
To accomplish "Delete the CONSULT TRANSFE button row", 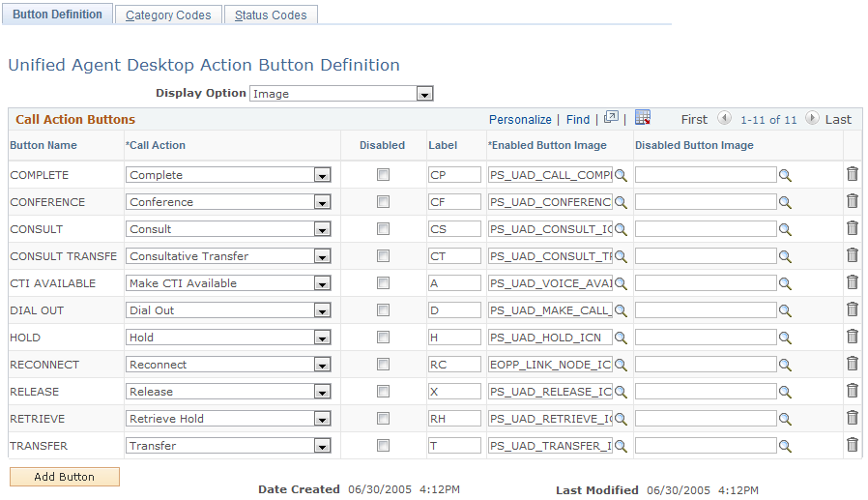I will coord(853,255).
